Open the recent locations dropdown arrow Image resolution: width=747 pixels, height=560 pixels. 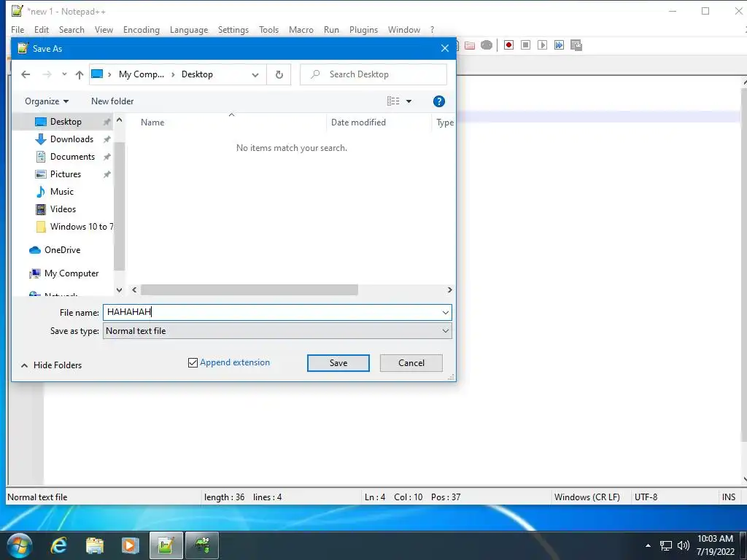pyautogui.click(x=64, y=74)
